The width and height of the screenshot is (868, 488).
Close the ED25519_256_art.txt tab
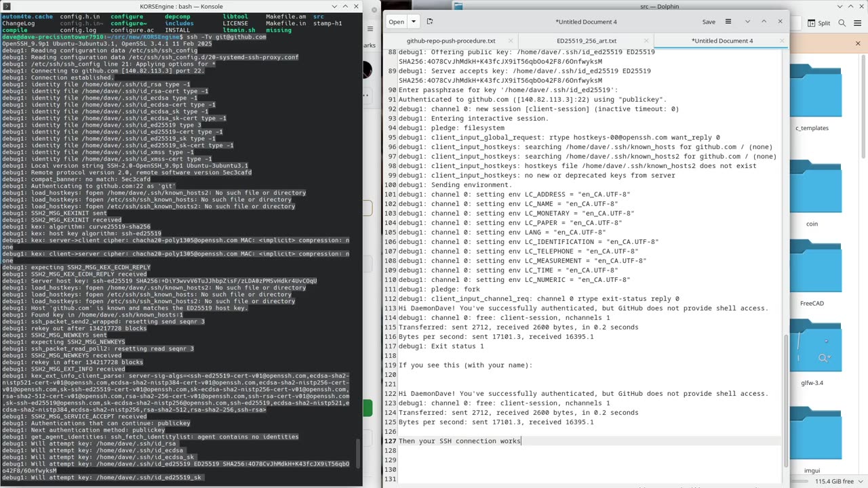click(646, 41)
